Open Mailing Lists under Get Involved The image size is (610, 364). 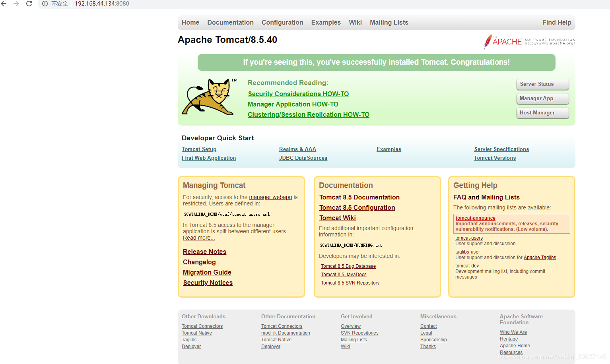pos(354,340)
